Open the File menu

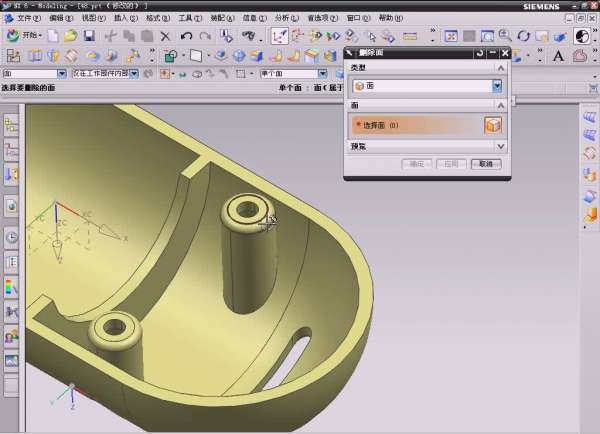(x=28, y=18)
